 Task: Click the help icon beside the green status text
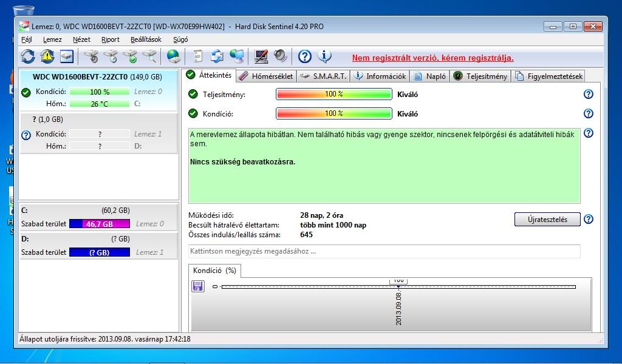pyautogui.click(x=589, y=133)
